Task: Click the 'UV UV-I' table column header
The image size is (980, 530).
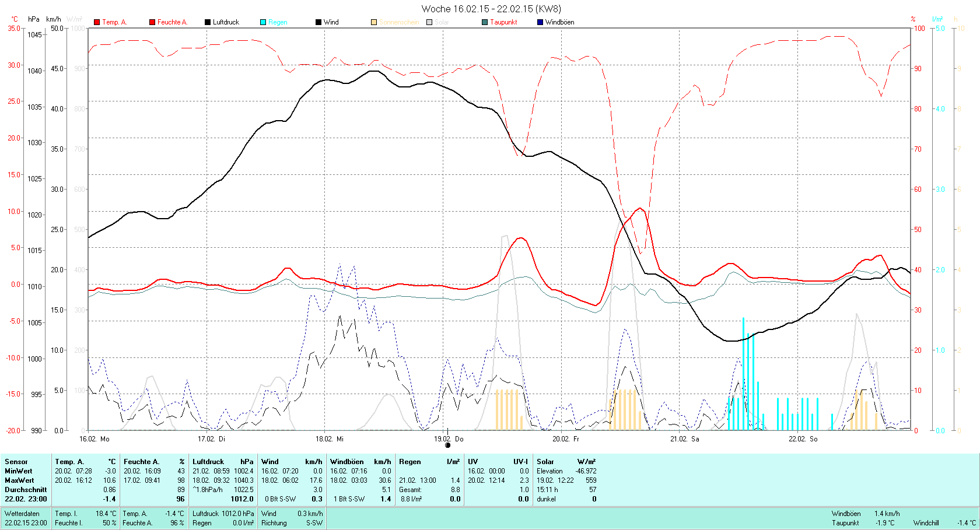Action: [498, 461]
